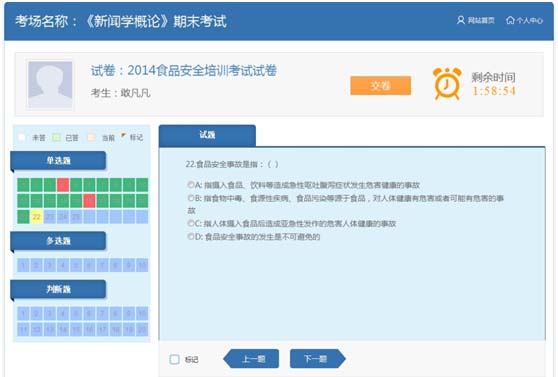Screen dimensions: 558x377
Task: Select answer option A radio button
Action: (x=191, y=184)
